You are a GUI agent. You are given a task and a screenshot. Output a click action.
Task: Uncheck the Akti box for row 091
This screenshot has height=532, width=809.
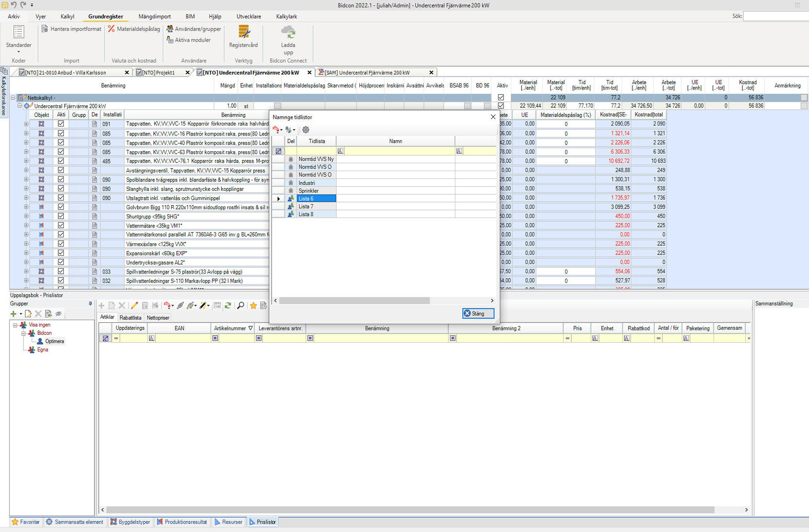(61, 124)
